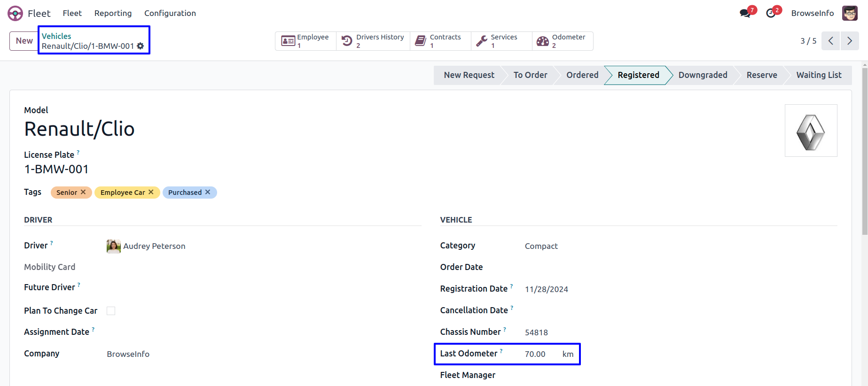
Task: Open the Reporting menu
Action: 113,13
